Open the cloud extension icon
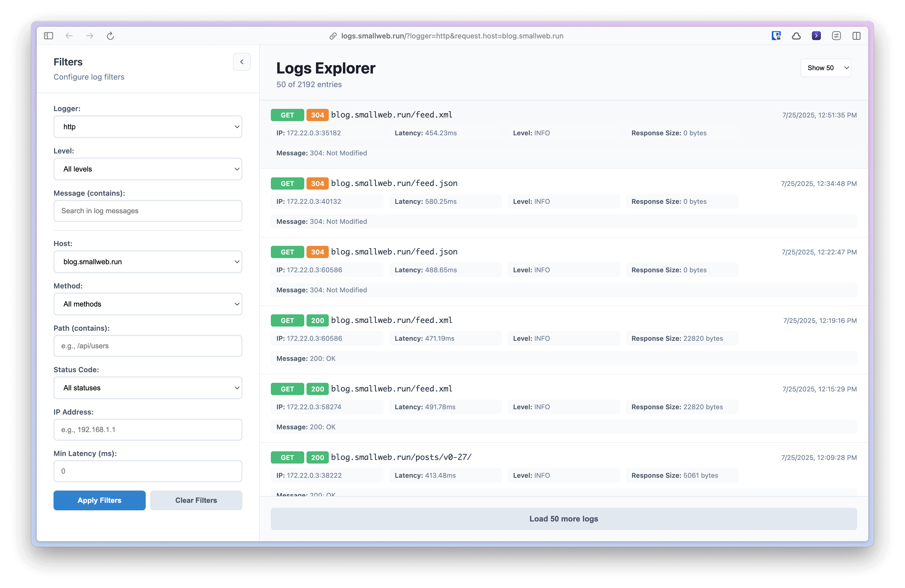This screenshot has height=588, width=905. pos(796,36)
